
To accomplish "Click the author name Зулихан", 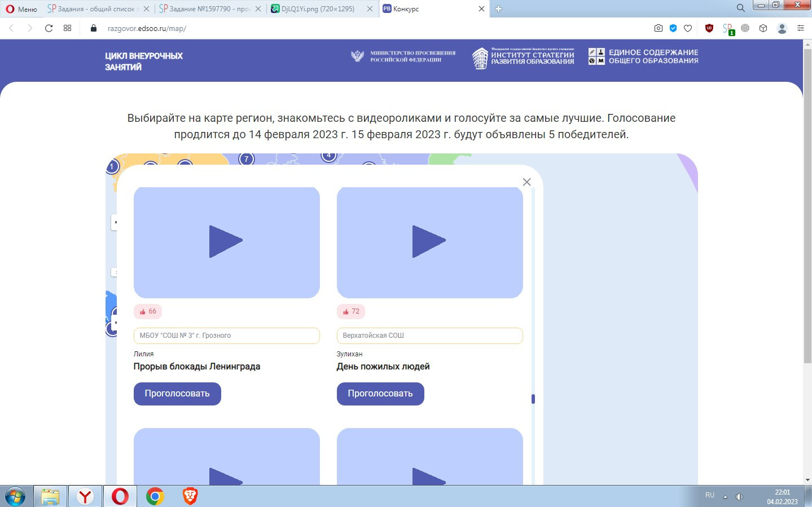I will [x=350, y=354].
